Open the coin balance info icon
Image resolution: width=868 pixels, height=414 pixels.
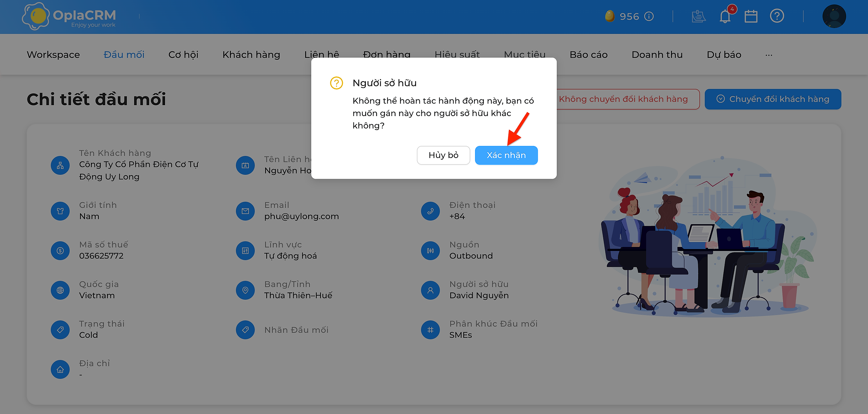649,16
